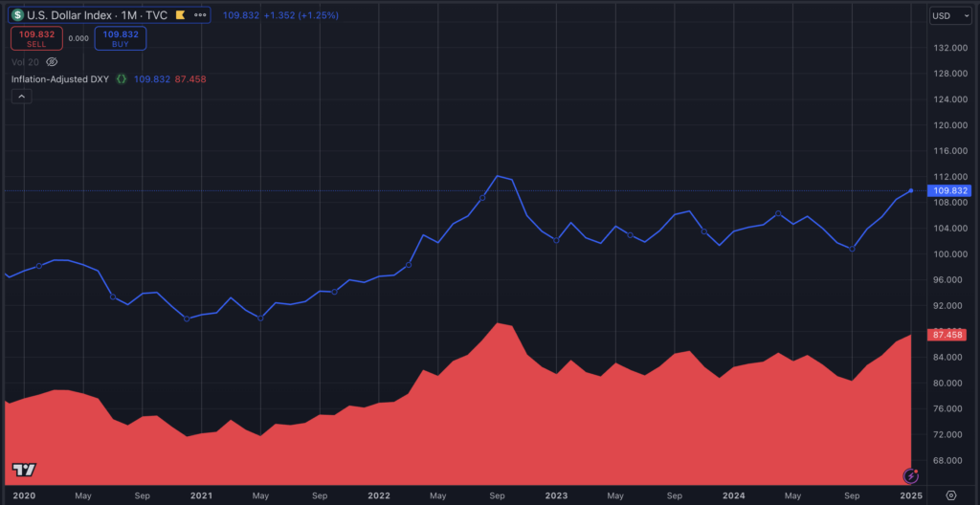The width and height of the screenshot is (980, 505).
Task: Click the TradingView logo at bottom left
Action: [x=24, y=470]
